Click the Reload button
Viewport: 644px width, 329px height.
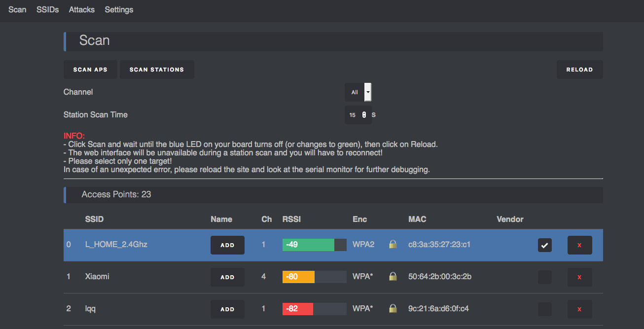click(579, 70)
